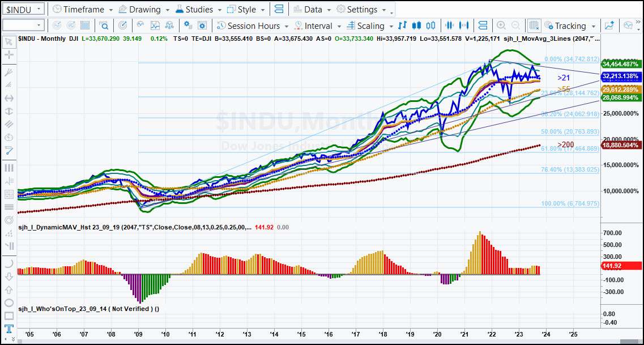Select the vertical double-arrow line tool
This screenshot has height=345, width=644.
(8, 111)
